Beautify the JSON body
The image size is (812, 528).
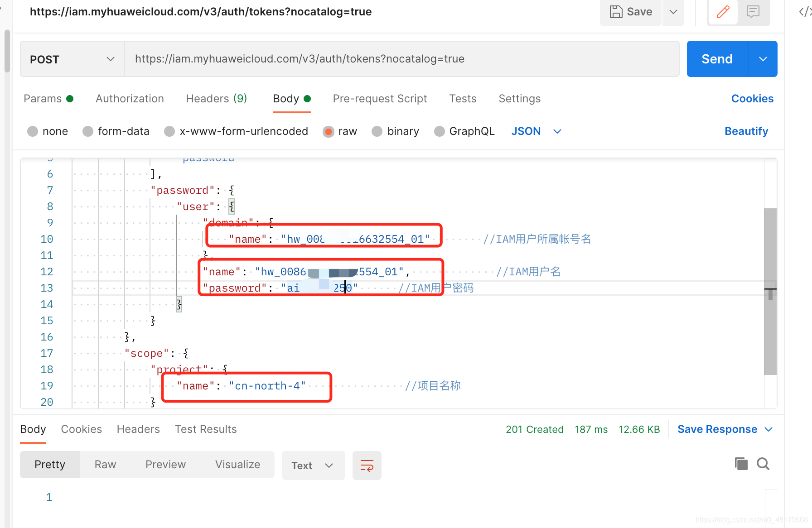point(746,131)
